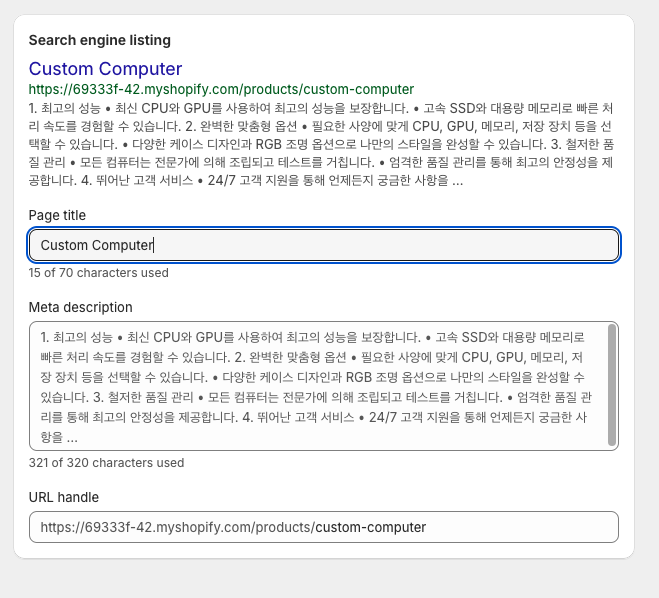Viewport: 659px width, 598px height.
Task: Click "2. 완벽한 맞춤형 옵션" in Meta description box
Action: [x=292, y=355]
